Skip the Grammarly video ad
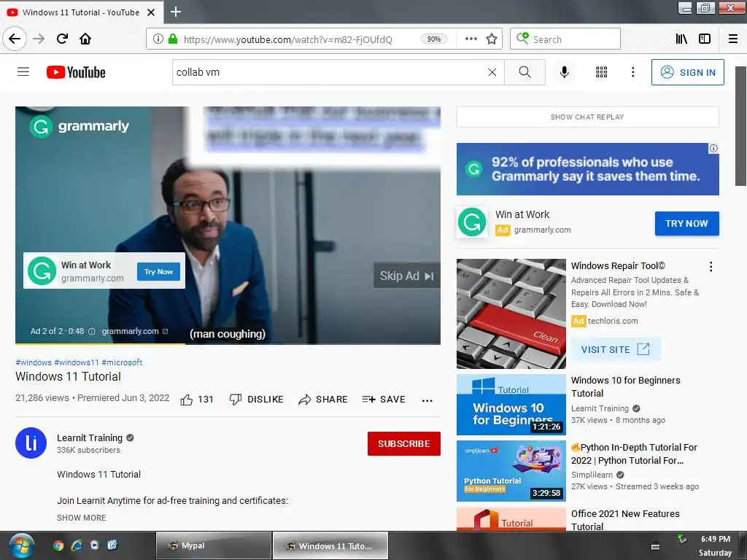The height and width of the screenshot is (560, 747). pyautogui.click(x=406, y=276)
